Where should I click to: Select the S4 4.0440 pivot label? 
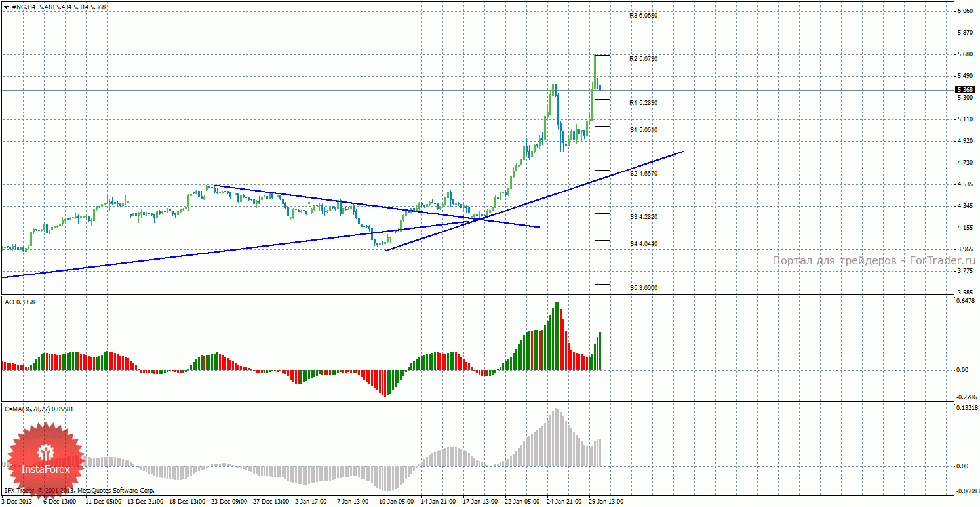643,244
